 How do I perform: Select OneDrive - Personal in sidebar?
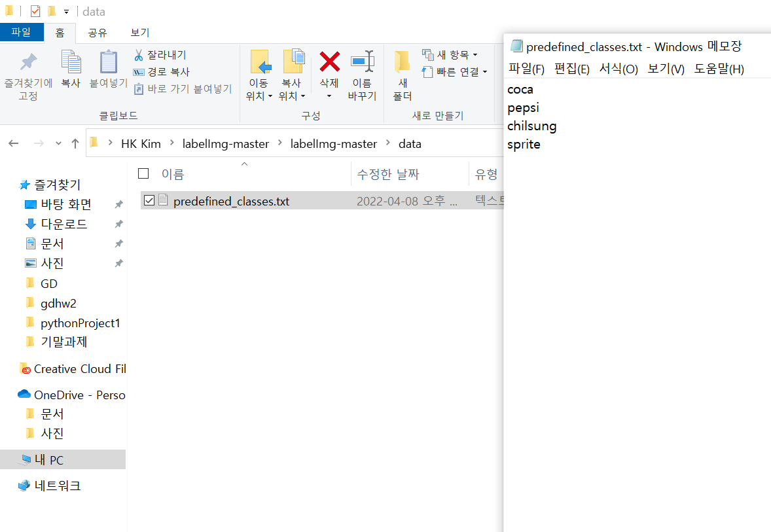pos(71,395)
